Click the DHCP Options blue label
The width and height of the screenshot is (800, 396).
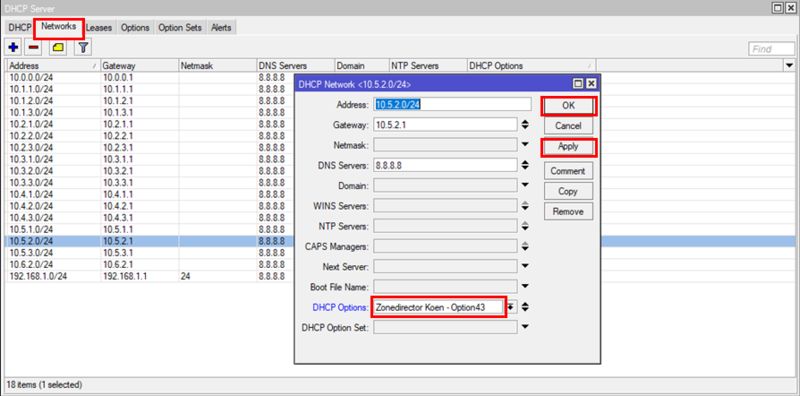pos(340,307)
